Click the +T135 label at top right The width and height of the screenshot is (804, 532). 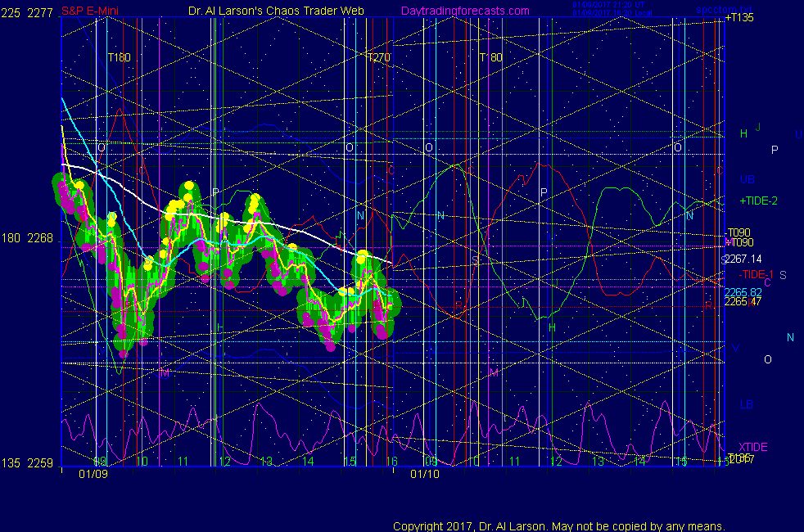[x=739, y=18]
